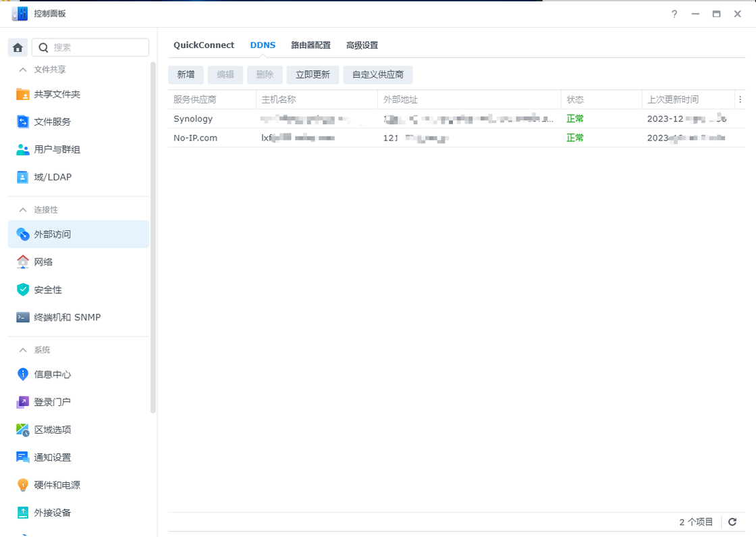Open the 共享文件夹 shared folder icon
This screenshot has width=756, height=537.
point(23,95)
